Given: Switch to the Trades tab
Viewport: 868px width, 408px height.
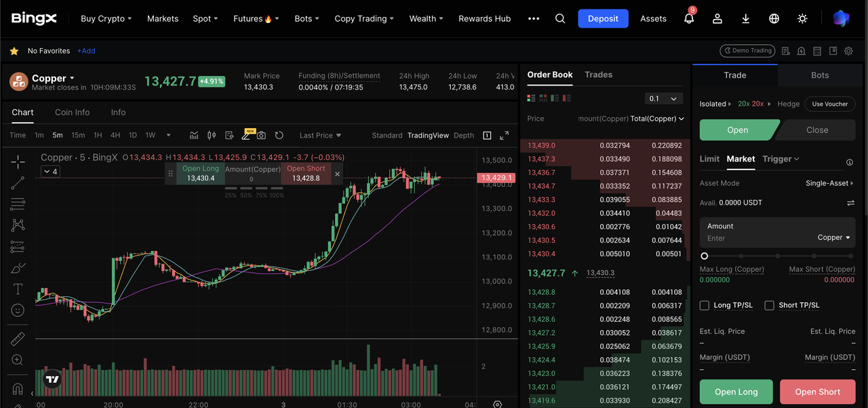Looking at the screenshot, I should 598,75.
